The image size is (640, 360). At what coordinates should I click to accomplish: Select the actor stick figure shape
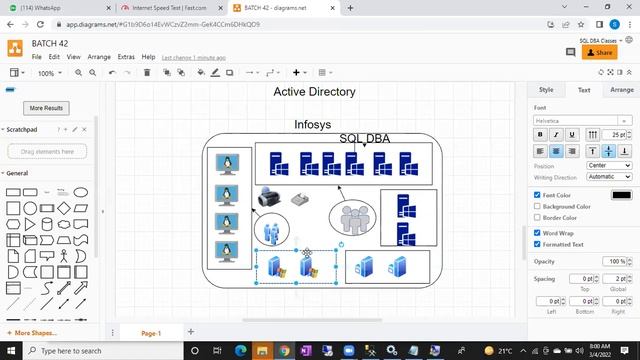click(64, 256)
